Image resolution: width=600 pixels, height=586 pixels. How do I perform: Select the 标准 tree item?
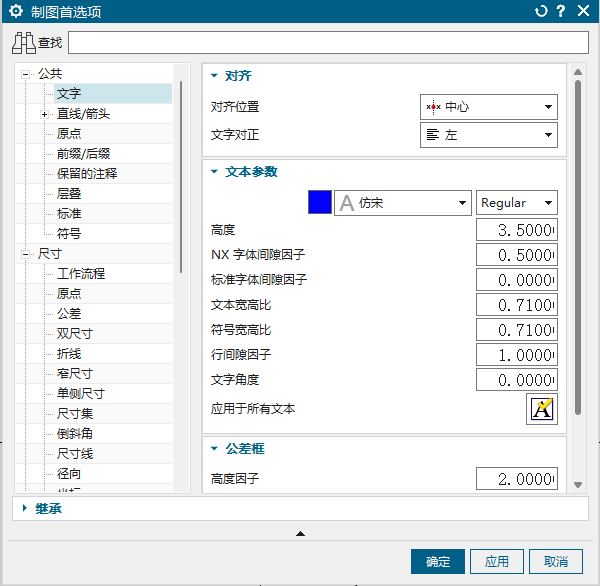pos(69,213)
